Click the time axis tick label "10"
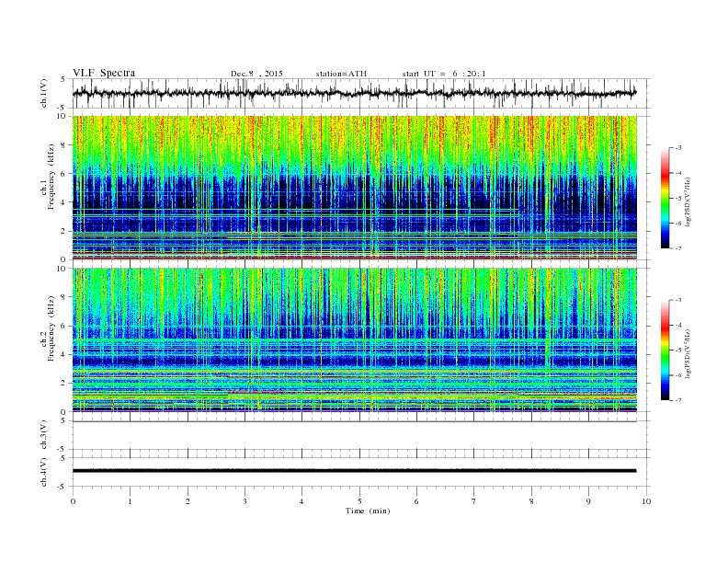728x563 pixels. click(x=646, y=501)
